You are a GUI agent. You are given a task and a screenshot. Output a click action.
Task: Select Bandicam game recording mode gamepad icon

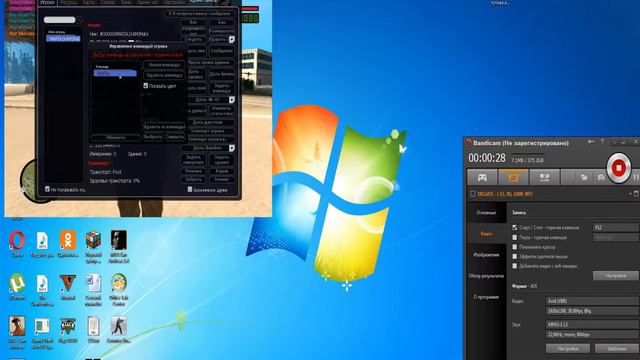(482, 178)
